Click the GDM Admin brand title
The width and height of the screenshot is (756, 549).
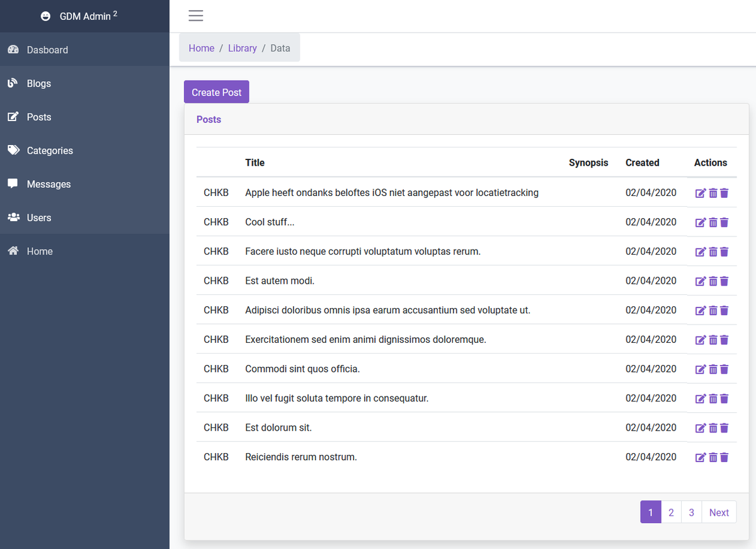(88, 16)
